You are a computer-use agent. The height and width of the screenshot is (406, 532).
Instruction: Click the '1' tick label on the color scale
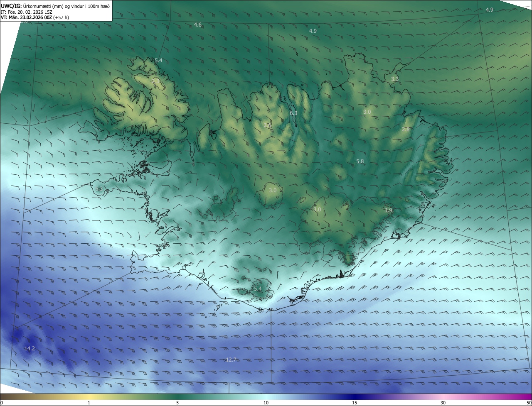click(89, 403)
